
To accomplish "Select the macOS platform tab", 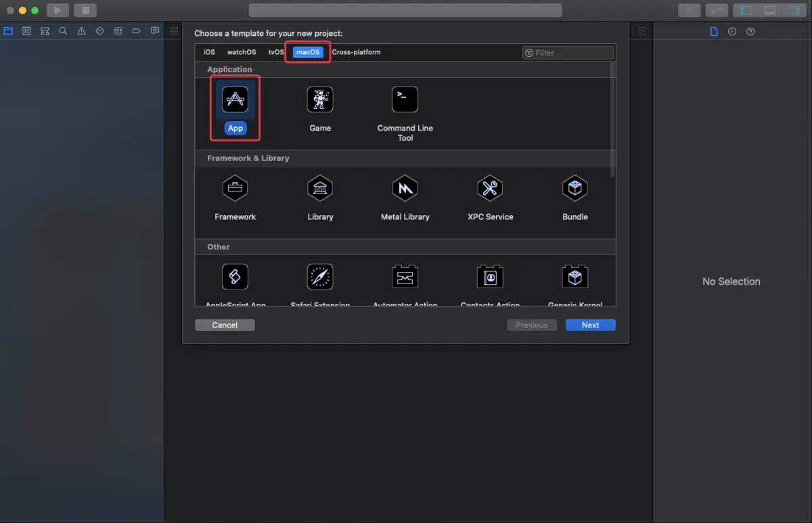I will 308,52.
